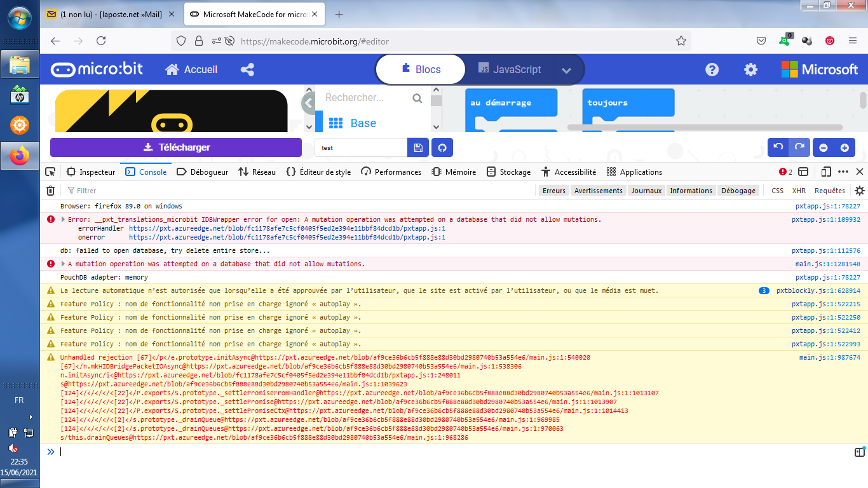Undo the last editor action
Screen dimensions: 868x488
tap(778, 147)
